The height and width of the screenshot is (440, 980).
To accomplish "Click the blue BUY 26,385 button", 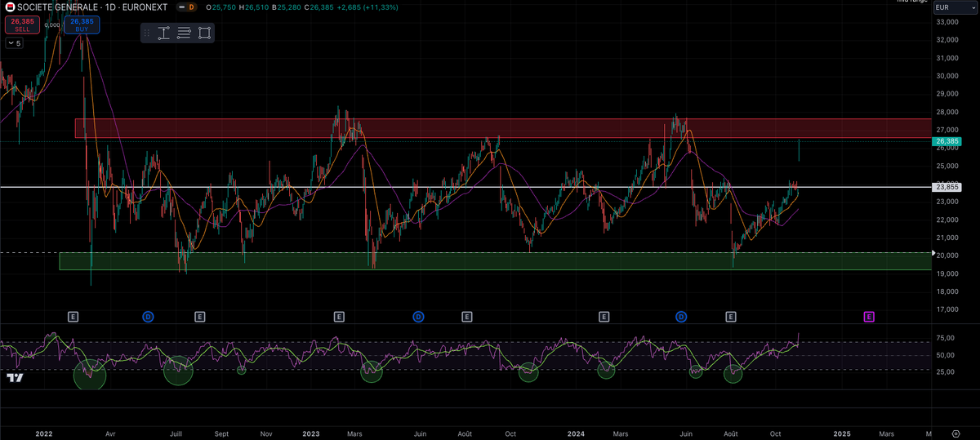I will [x=82, y=25].
